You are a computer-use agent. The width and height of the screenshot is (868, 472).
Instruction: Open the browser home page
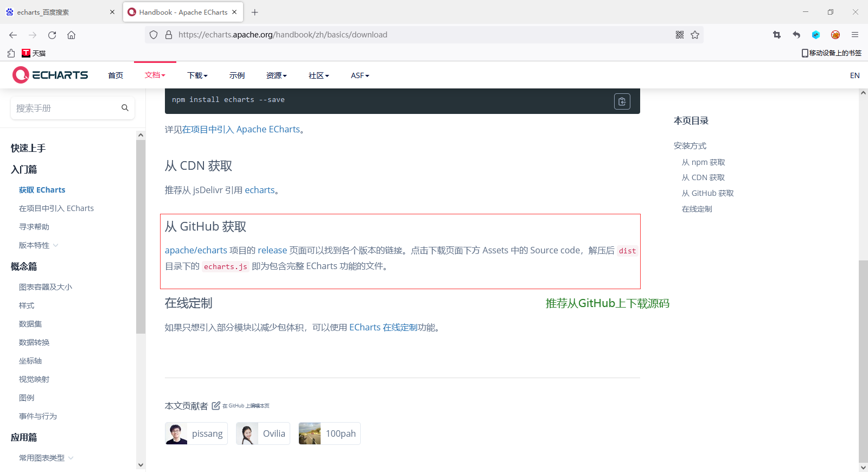[71, 35]
